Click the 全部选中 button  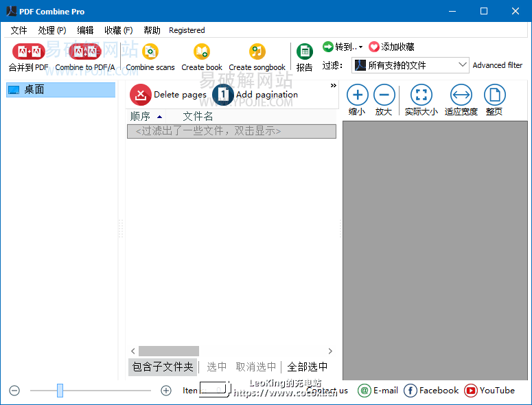(307, 367)
